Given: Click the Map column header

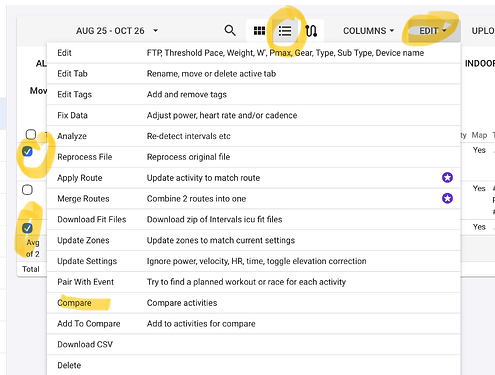Looking at the screenshot, I should click(x=479, y=135).
